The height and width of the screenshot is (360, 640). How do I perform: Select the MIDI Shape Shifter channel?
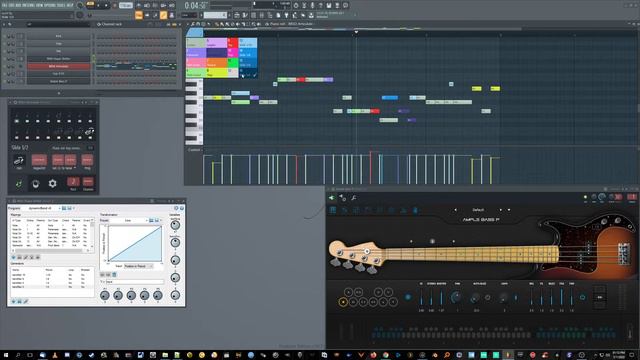tap(58, 59)
